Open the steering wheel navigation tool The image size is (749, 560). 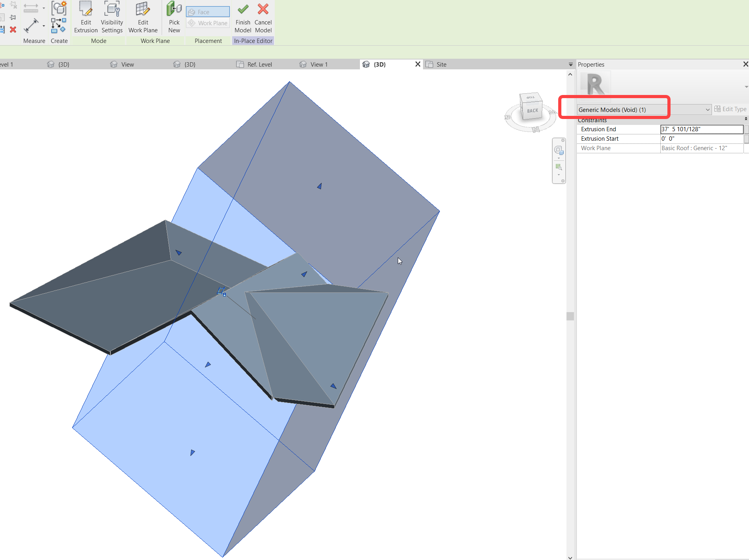click(559, 150)
